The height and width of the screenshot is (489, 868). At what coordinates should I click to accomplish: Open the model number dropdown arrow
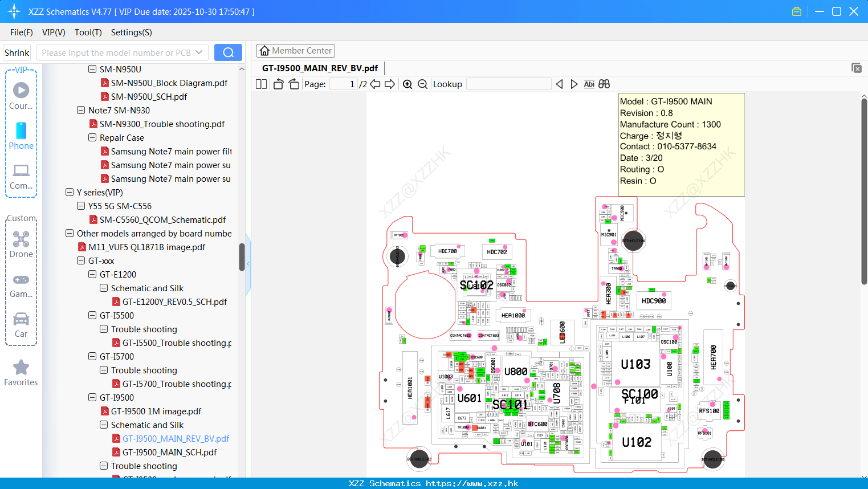tap(199, 52)
